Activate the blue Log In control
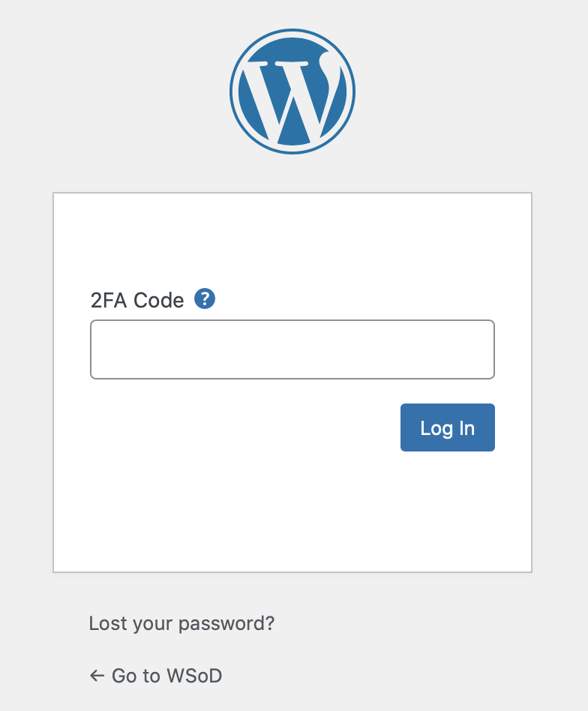 tap(447, 427)
